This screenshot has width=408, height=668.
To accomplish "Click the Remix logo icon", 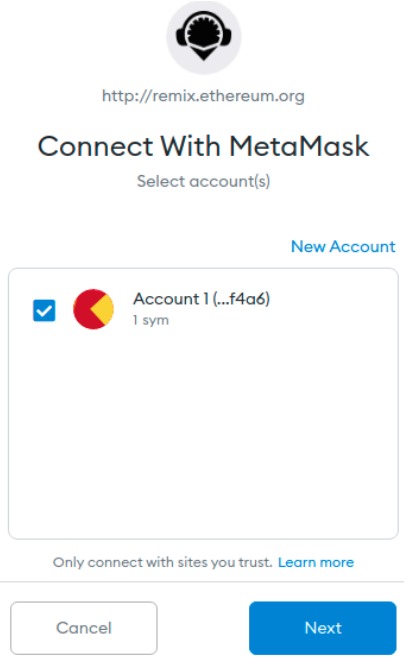I will point(204,35).
